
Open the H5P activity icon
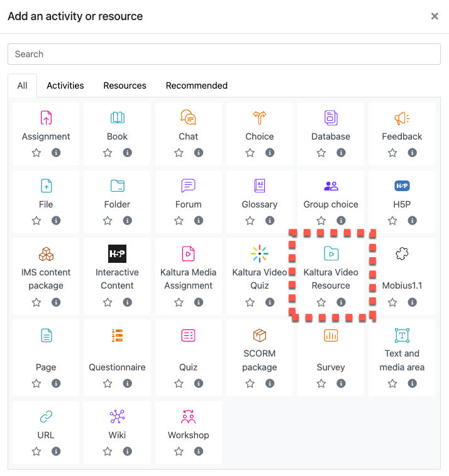pyautogui.click(x=402, y=185)
